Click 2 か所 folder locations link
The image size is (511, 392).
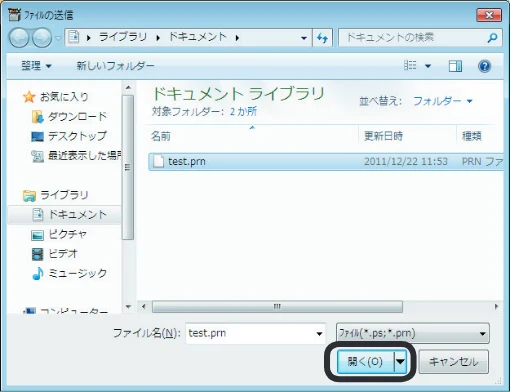pos(243,111)
